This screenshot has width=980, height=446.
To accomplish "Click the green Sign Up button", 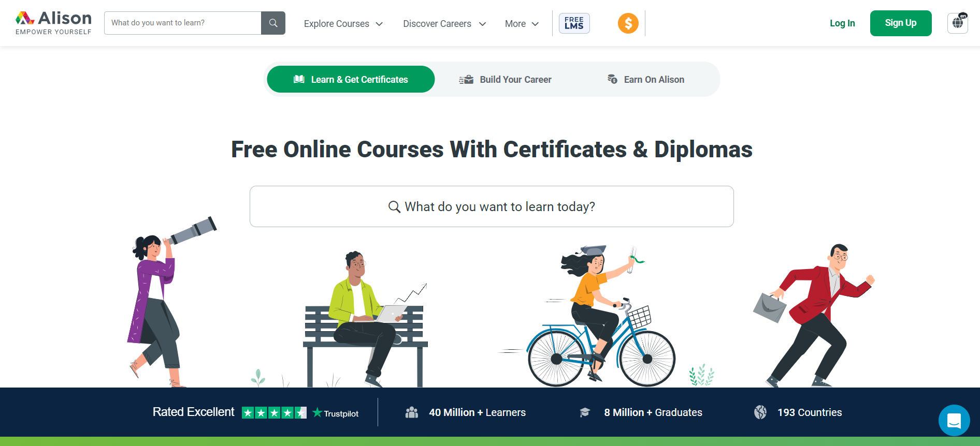I will pyautogui.click(x=901, y=23).
